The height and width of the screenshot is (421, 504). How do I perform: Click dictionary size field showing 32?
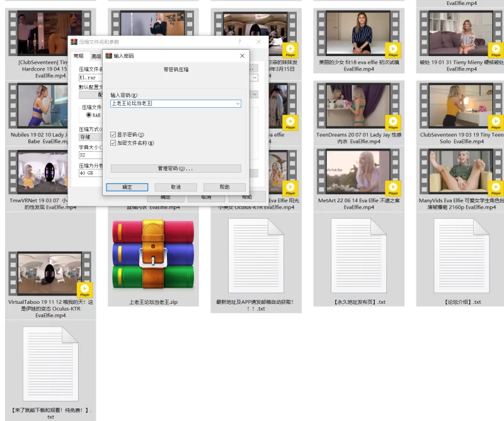click(91, 155)
